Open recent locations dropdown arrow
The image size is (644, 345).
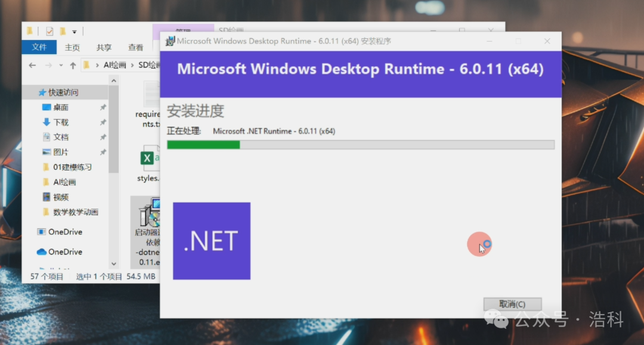click(x=61, y=65)
